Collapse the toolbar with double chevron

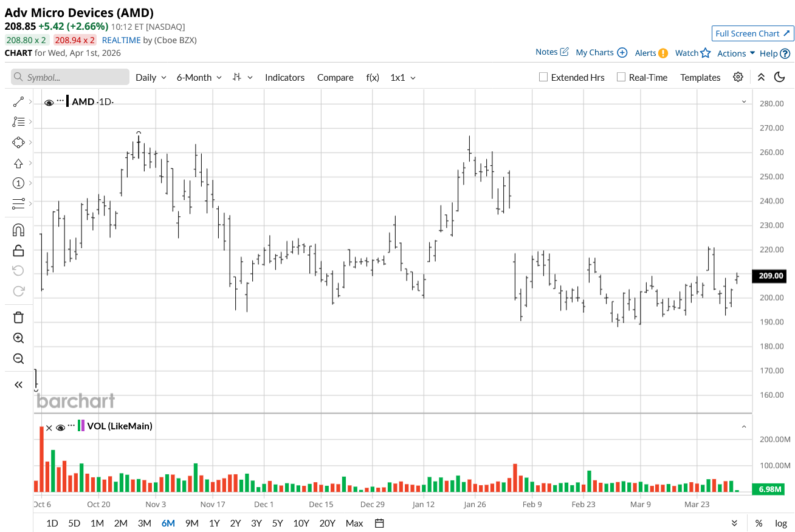click(761, 77)
